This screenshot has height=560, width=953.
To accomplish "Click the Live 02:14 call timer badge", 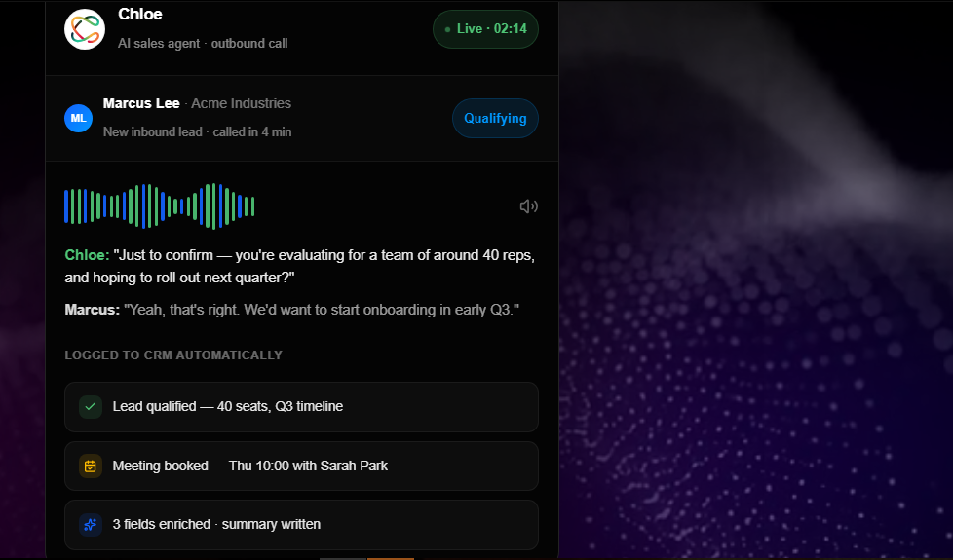I will (x=485, y=29).
